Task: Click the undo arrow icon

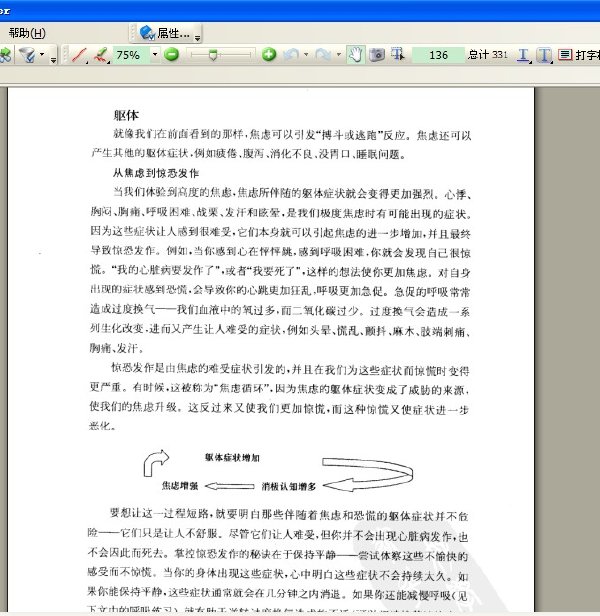Action: pyautogui.click(x=291, y=55)
